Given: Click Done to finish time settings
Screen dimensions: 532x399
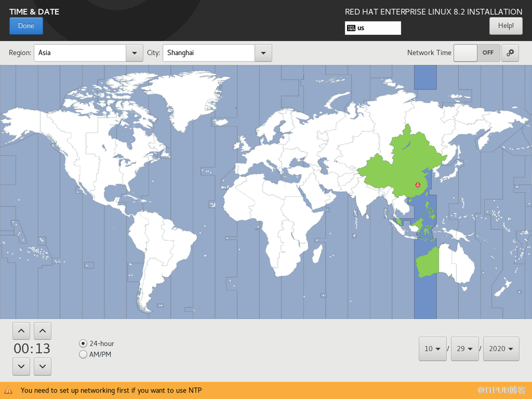Looking at the screenshot, I should [26, 26].
